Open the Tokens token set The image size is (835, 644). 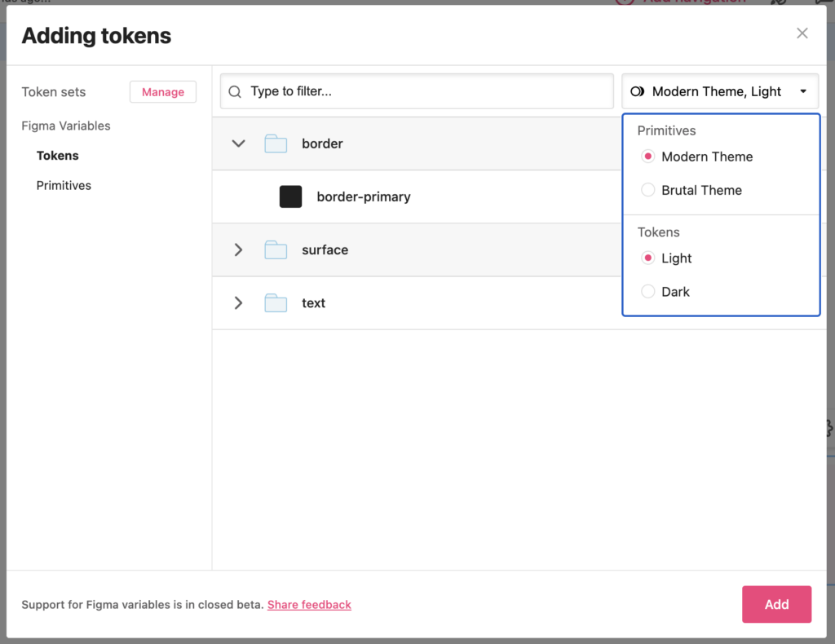(58, 156)
